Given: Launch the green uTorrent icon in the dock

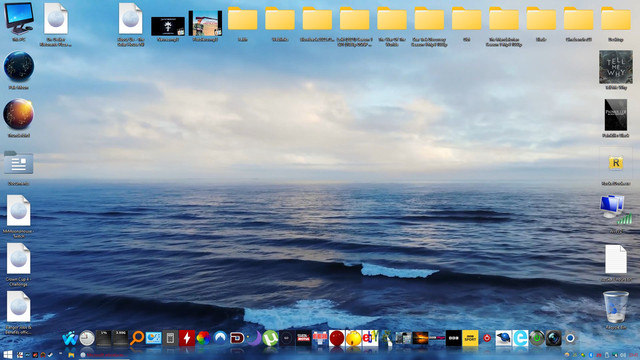Looking at the screenshot, I should point(271,338).
